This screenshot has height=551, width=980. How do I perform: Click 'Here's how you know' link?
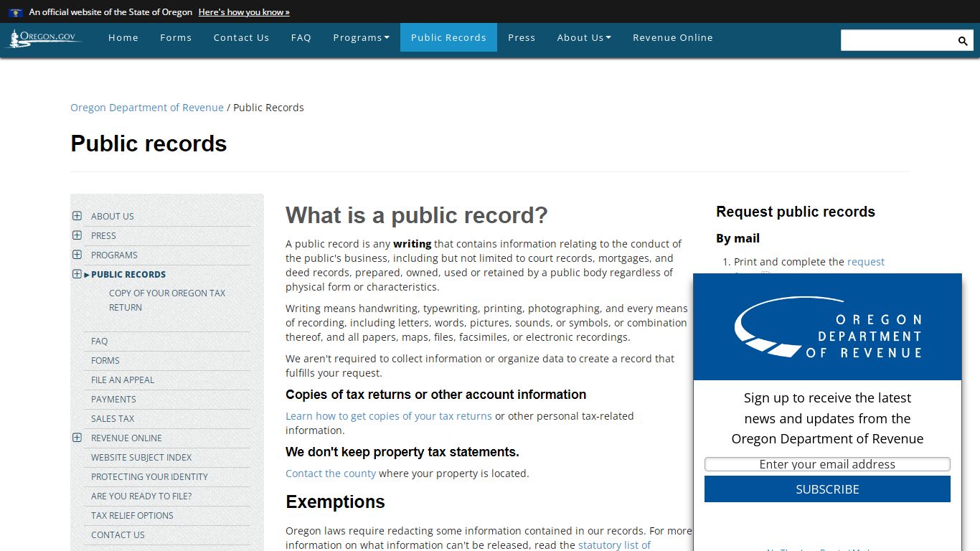click(244, 12)
